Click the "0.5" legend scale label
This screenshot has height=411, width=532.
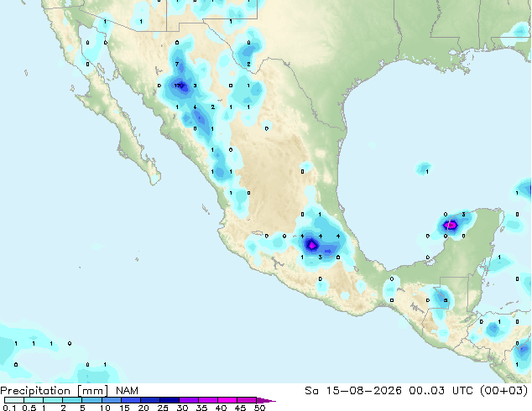pyautogui.click(x=29, y=408)
